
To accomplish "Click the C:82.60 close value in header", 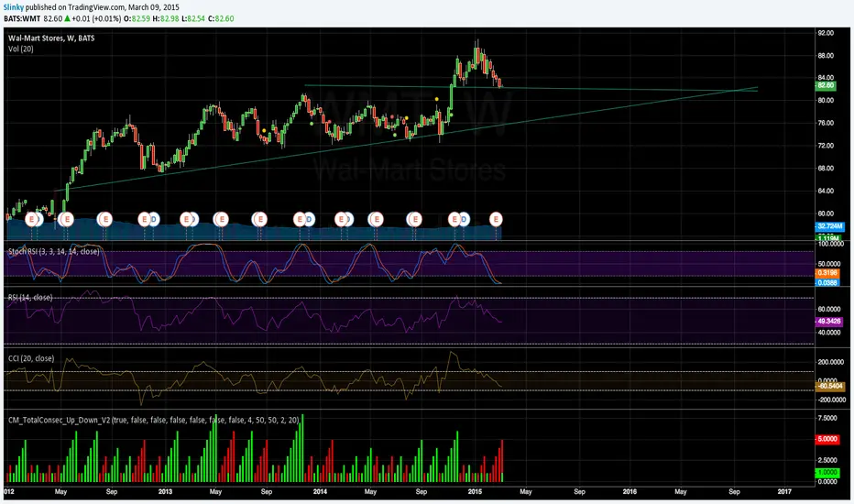I will tap(221, 18).
